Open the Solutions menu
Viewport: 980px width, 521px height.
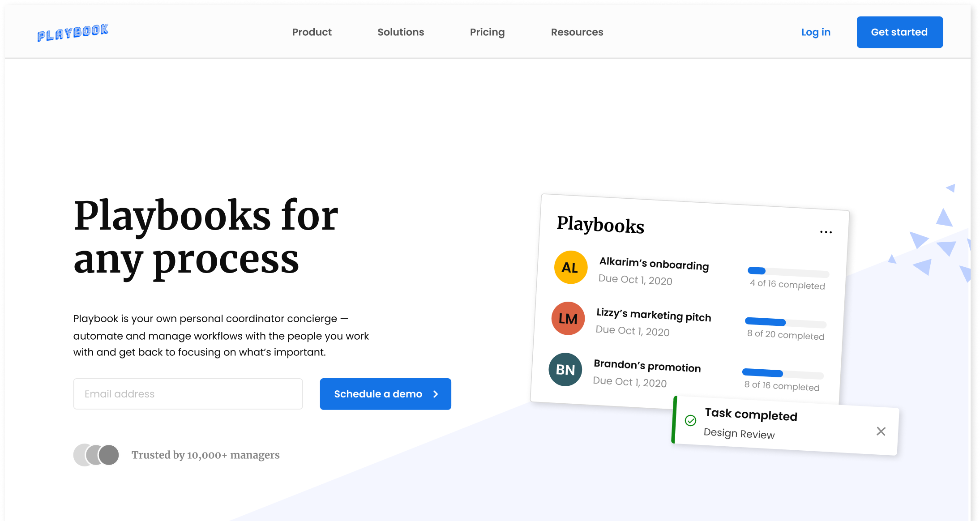click(400, 32)
